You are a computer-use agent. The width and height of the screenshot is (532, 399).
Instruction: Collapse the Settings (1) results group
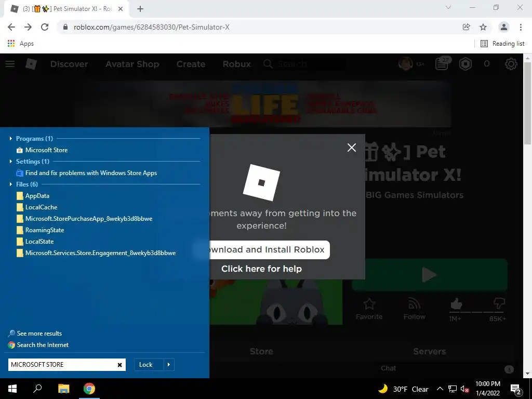click(11, 162)
